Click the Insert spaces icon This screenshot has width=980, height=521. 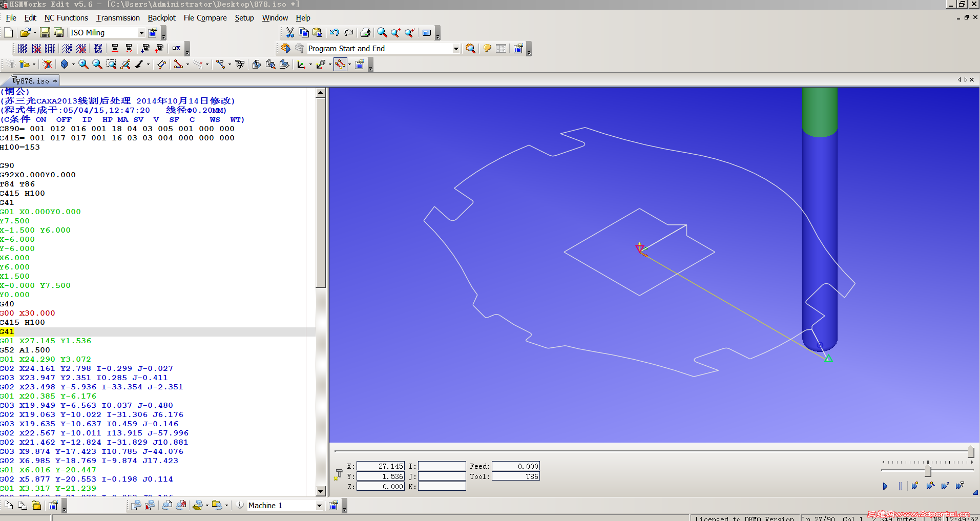tap(68, 49)
